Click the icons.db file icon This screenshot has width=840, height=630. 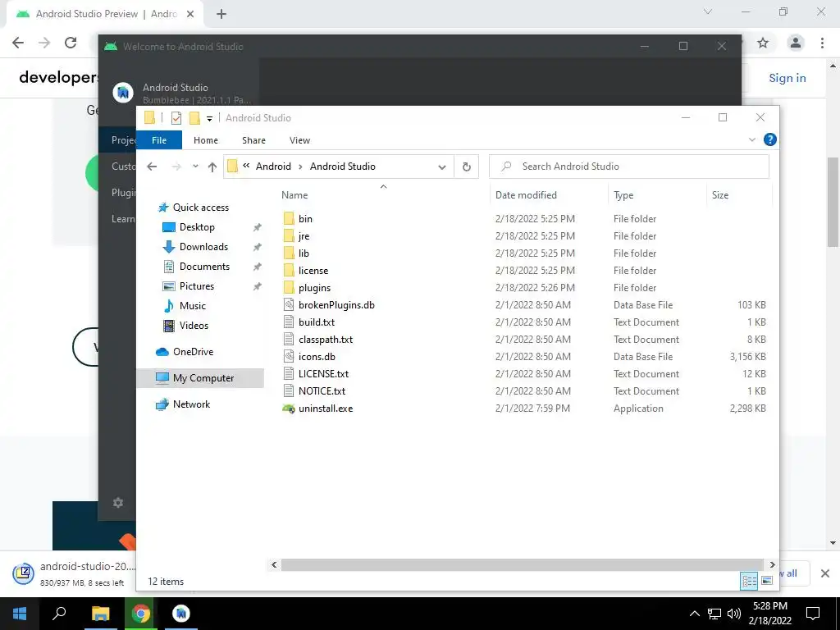(289, 356)
